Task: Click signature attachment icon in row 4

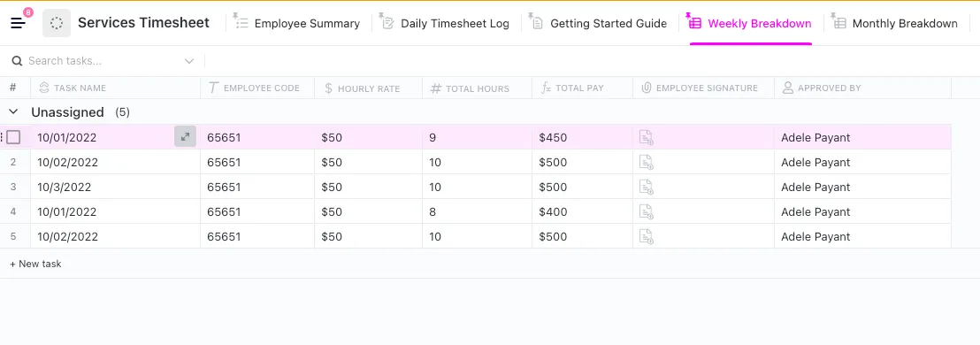Action: pyautogui.click(x=647, y=212)
